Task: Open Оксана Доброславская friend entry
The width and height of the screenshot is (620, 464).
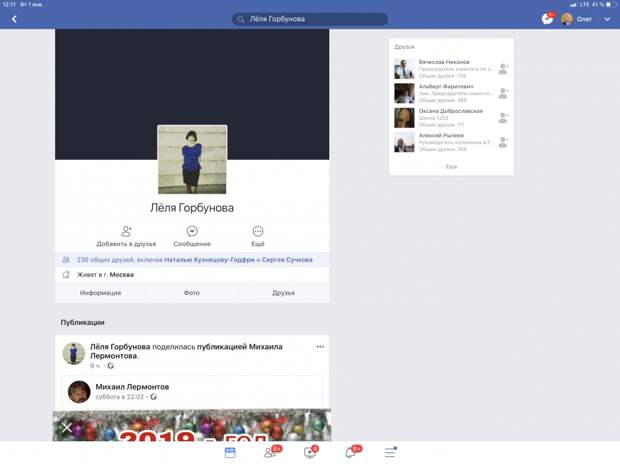Action: pyautogui.click(x=451, y=117)
